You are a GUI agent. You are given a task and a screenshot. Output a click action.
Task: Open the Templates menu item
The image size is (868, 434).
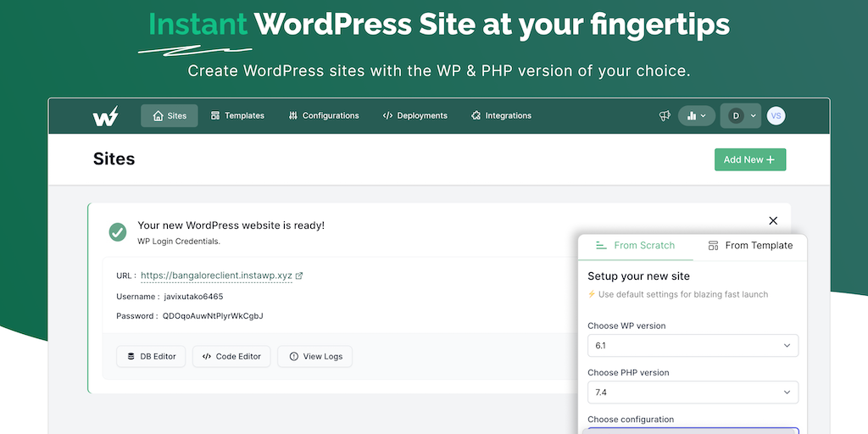tap(237, 116)
